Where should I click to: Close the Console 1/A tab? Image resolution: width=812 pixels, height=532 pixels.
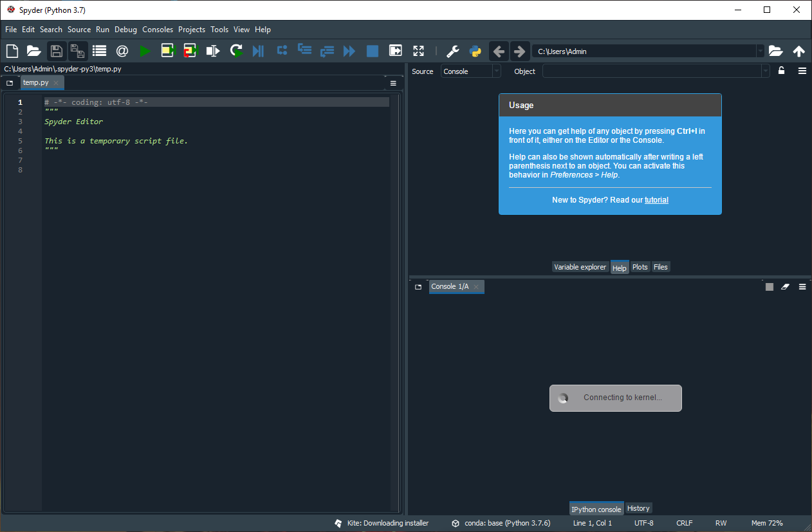(x=476, y=286)
